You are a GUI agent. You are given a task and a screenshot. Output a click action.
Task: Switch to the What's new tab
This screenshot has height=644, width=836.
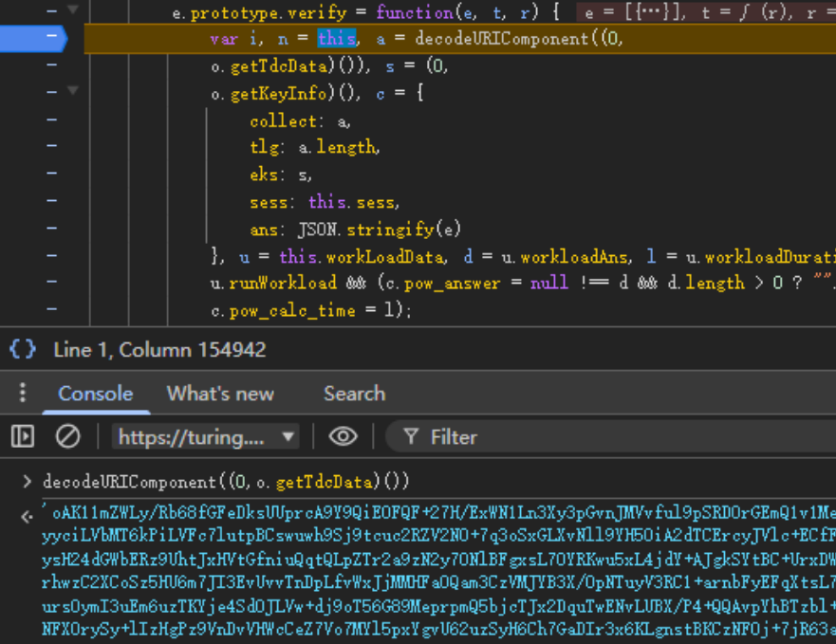[x=220, y=394]
